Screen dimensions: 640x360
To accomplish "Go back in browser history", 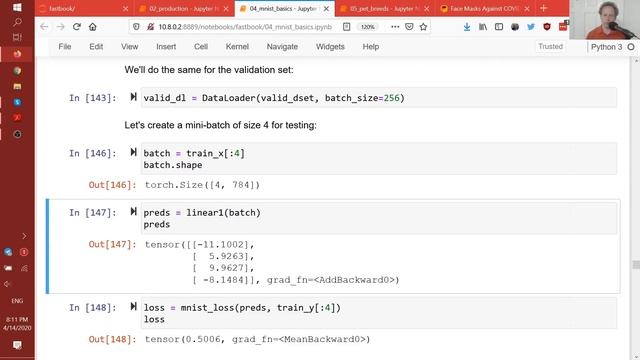I will coord(44,27).
